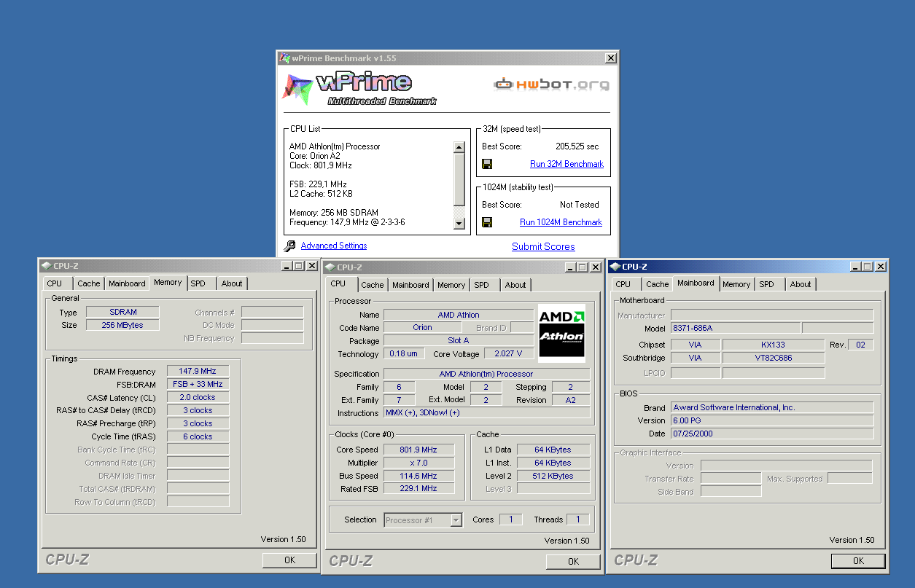Viewport: 915px width, 588px height.
Task: Click CPU-Z icon in CPU window title bar
Action: 330,267
